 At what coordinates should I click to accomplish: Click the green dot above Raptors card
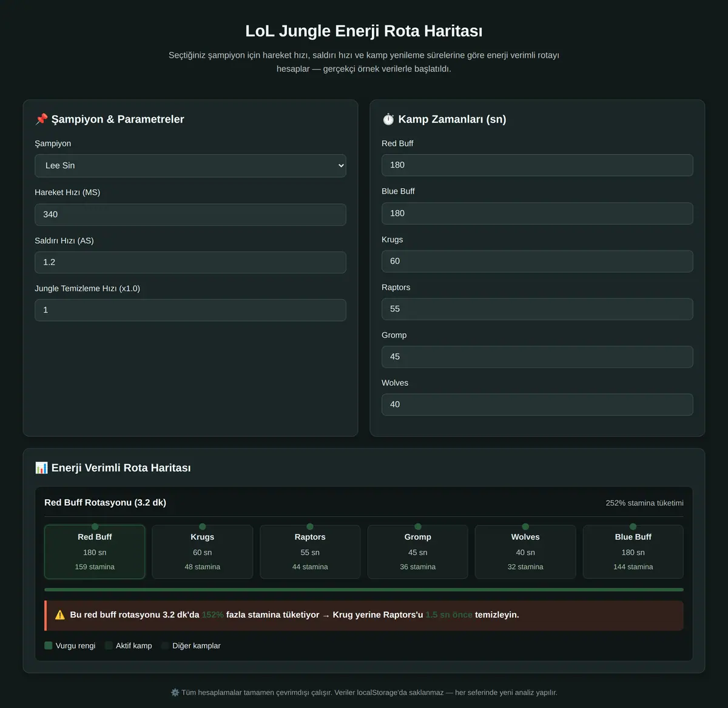310,527
